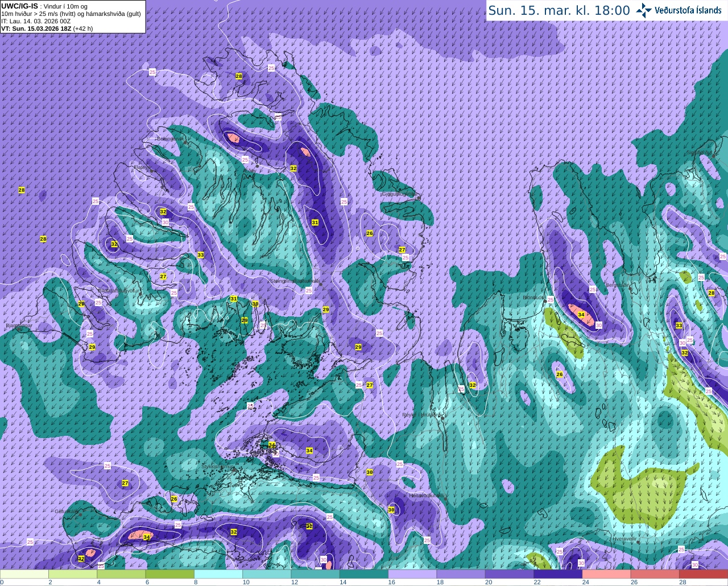
Task: Click the yellow 34 gust label near Blönduós
Action: coord(581,315)
